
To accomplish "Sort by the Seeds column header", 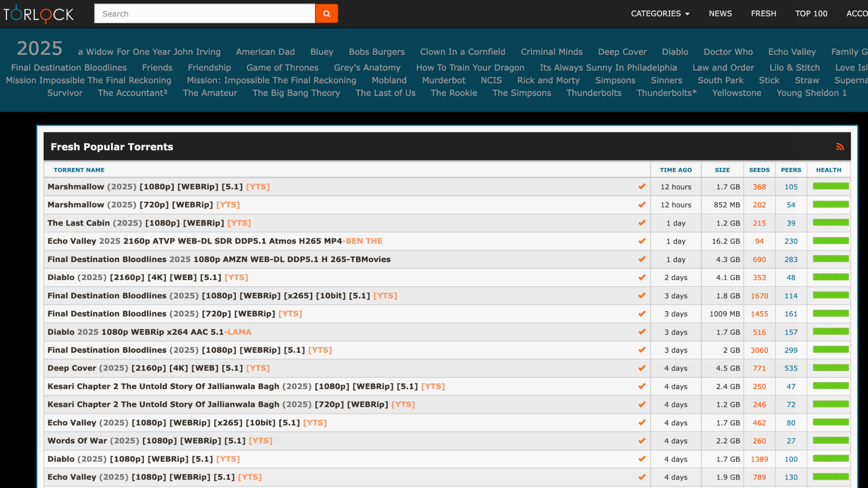I will pyautogui.click(x=759, y=170).
